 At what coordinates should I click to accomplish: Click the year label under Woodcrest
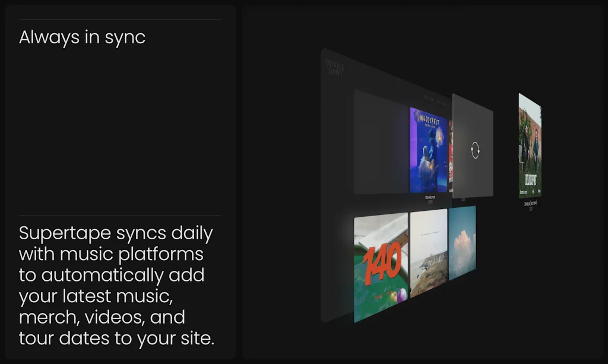[x=430, y=202]
